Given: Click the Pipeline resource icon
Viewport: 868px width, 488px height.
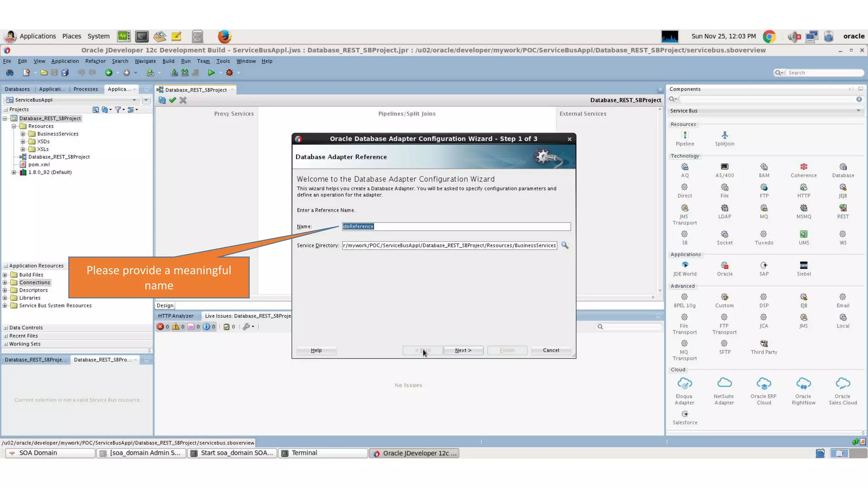Looking at the screenshot, I should pos(684,135).
